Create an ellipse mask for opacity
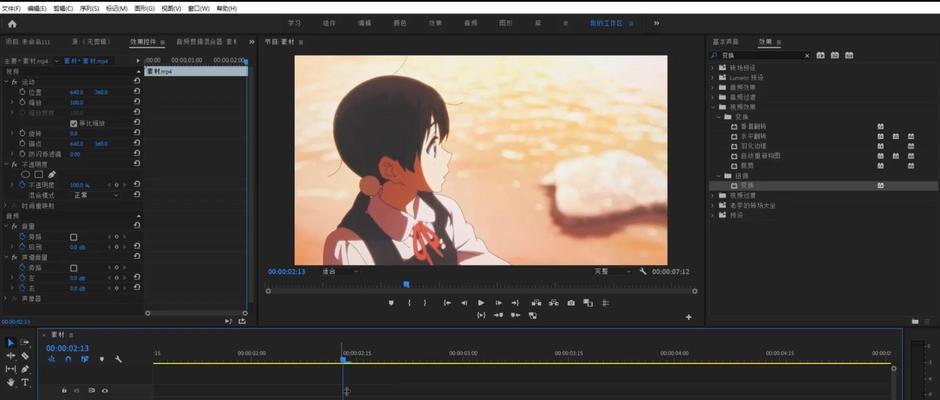This screenshot has width=940, height=400. coord(26,174)
